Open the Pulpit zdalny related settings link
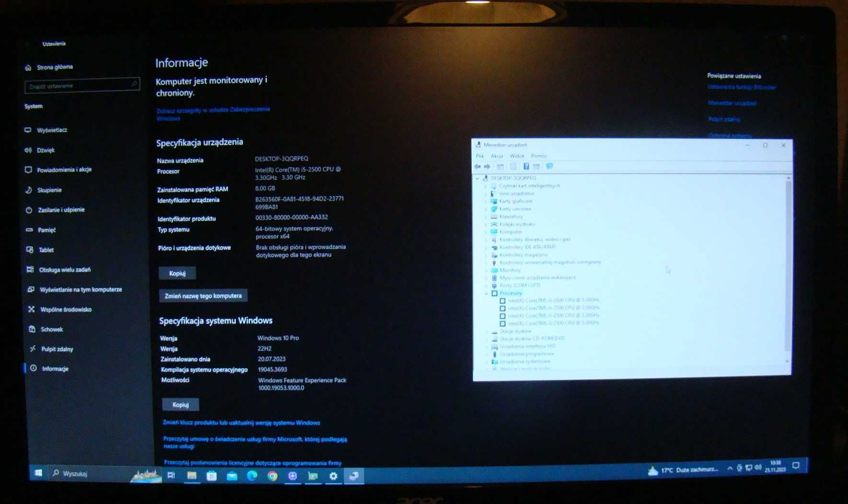This screenshot has width=848, height=504. tap(724, 119)
